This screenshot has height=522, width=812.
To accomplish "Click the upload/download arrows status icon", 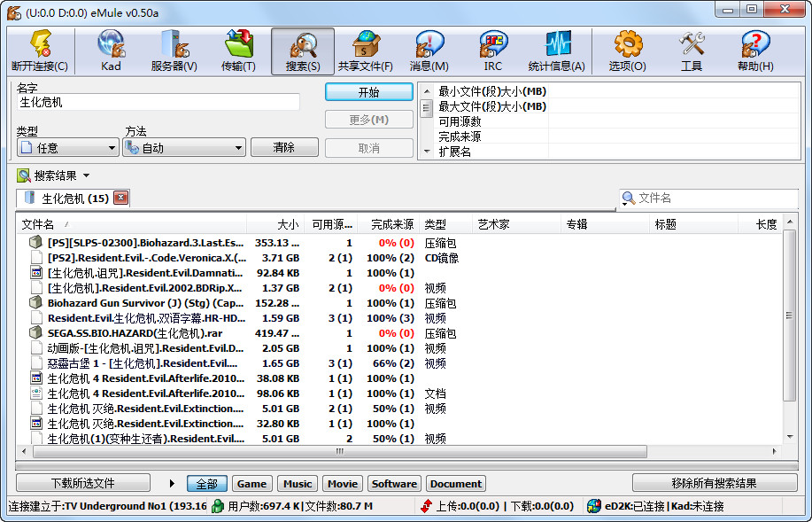I will pyautogui.click(x=426, y=506).
